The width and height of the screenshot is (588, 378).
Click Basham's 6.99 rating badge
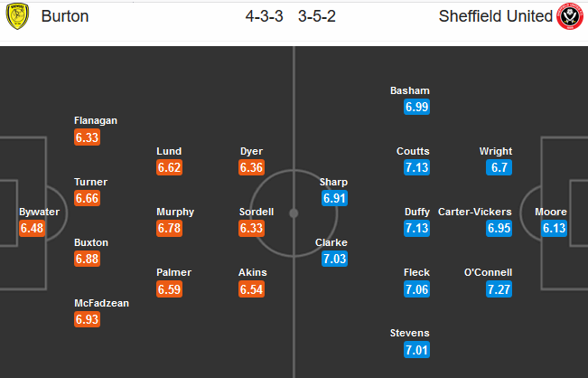coord(417,107)
